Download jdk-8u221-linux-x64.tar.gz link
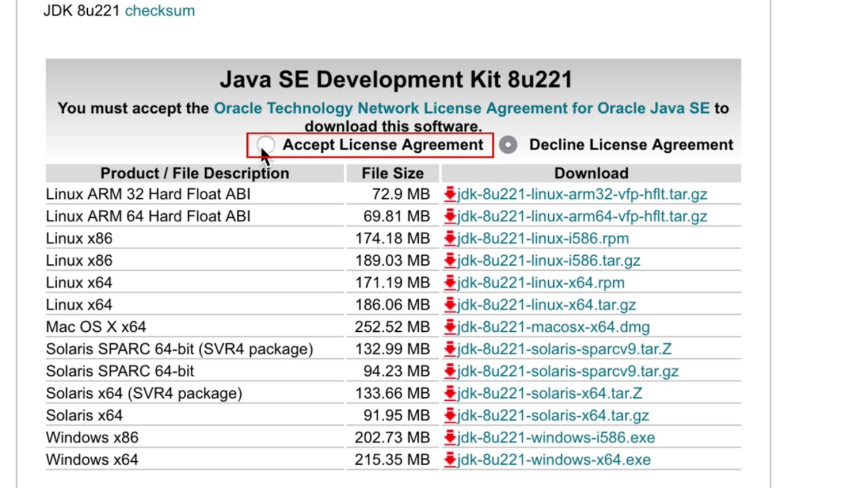The height and width of the screenshot is (488, 868). 547,305
